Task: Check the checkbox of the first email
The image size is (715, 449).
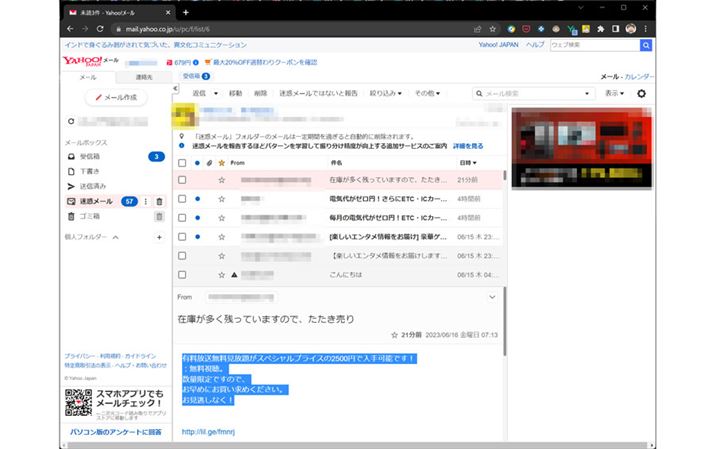Action: (x=182, y=180)
